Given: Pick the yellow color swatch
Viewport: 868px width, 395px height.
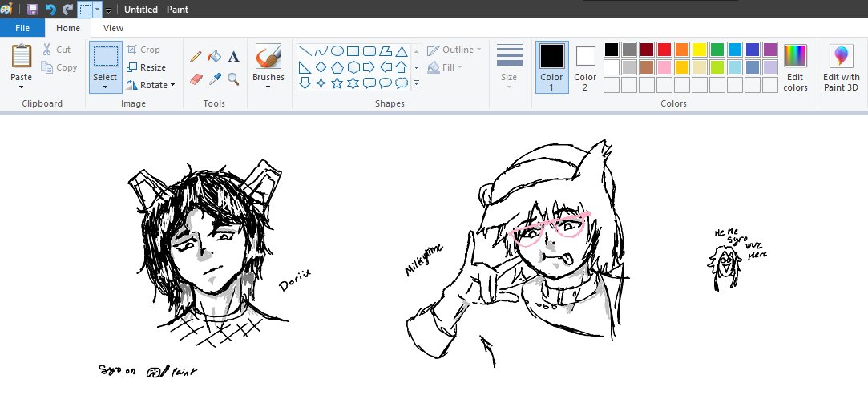Looking at the screenshot, I should tap(700, 49).
